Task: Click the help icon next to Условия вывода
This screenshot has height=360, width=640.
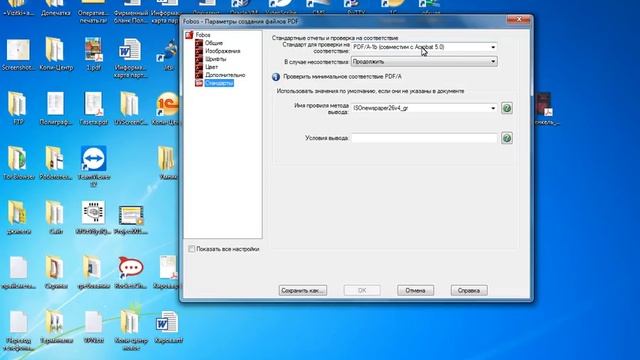Action: pyautogui.click(x=507, y=138)
